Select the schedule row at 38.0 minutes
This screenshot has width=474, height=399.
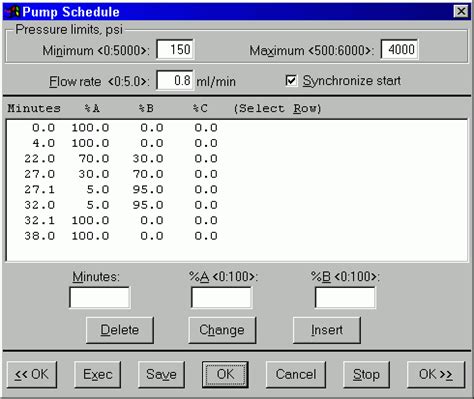tap(237, 236)
